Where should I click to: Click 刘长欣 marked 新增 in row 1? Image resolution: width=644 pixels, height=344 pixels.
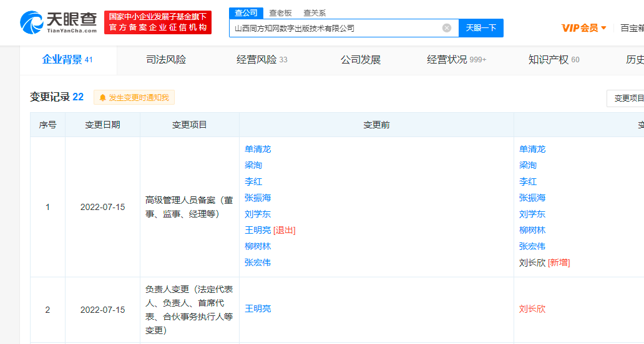click(532, 263)
